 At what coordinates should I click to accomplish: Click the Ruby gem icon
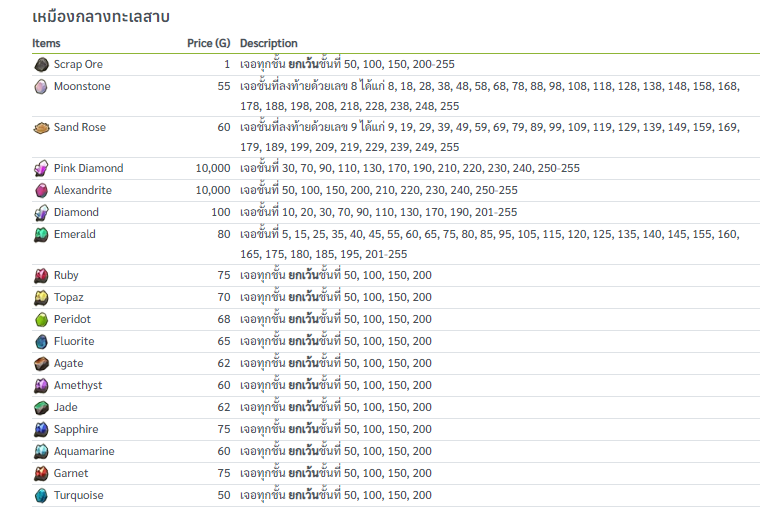coord(41,275)
